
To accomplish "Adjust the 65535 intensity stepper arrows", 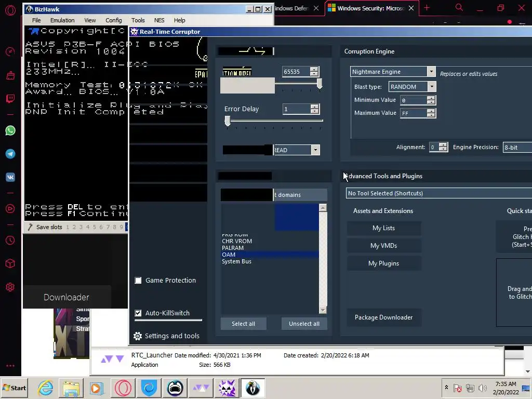I will tap(314, 72).
